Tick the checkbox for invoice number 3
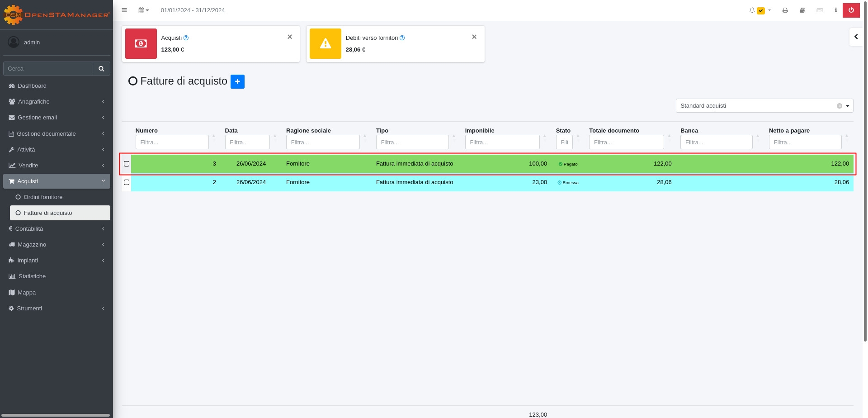868x418 pixels. (x=127, y=164)
